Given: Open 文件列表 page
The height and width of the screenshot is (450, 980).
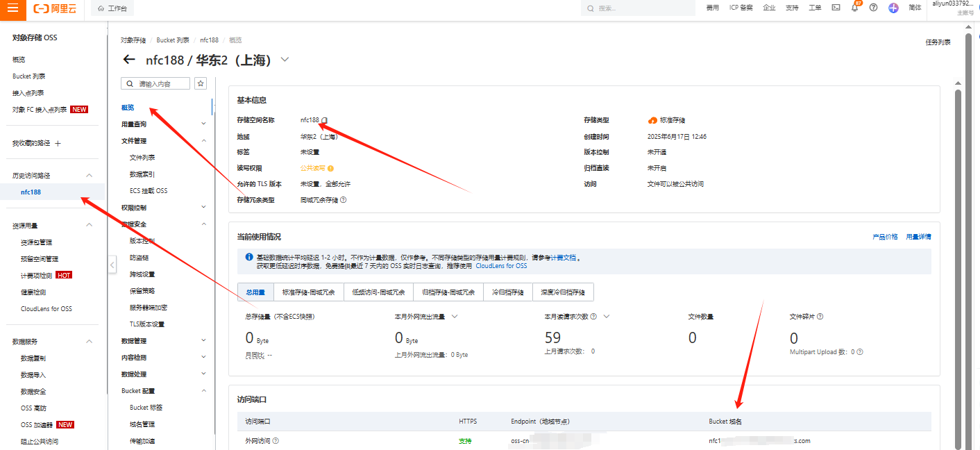Looking at the screenshot, I should click(x=142, y=158).
